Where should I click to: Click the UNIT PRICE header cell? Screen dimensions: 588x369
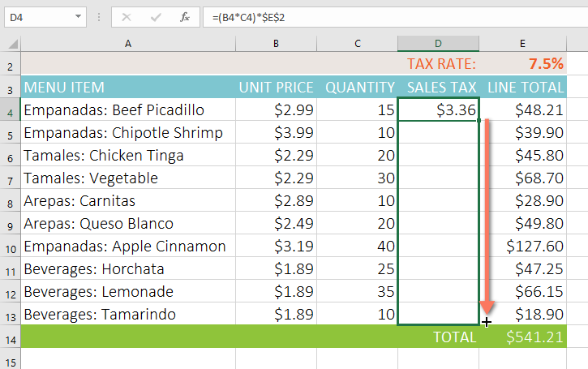click(x=276, y=87)
